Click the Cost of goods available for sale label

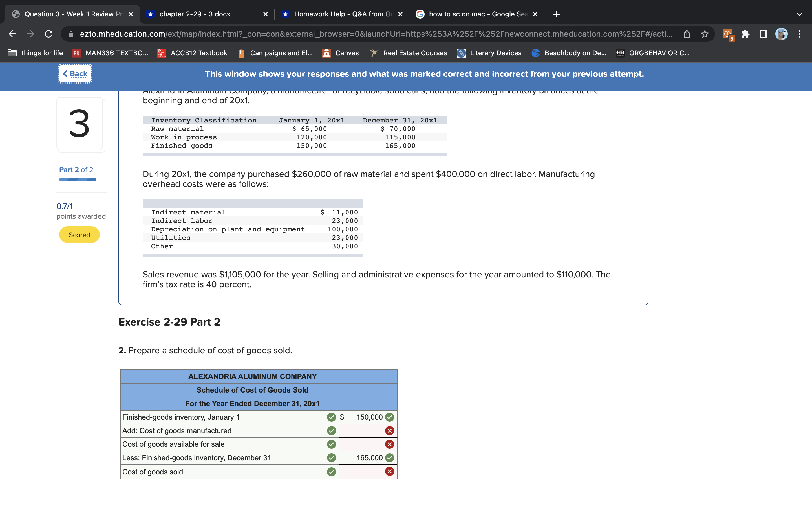click(173, 444)
